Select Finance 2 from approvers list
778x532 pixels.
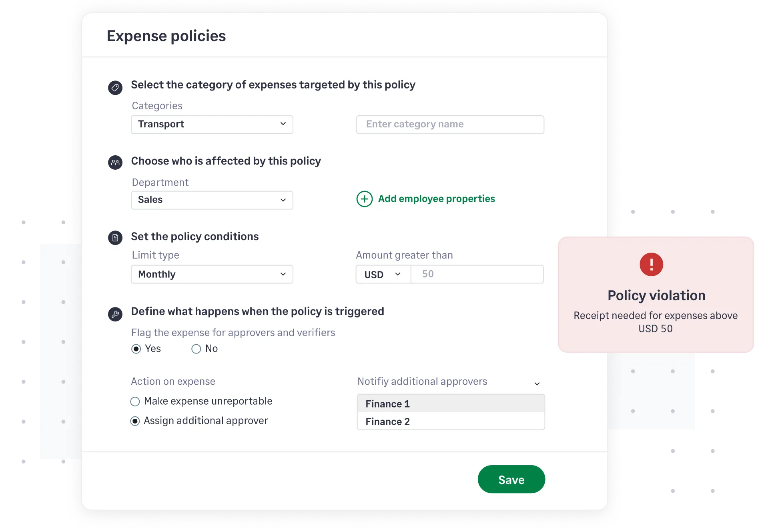(x=450, y=421)
